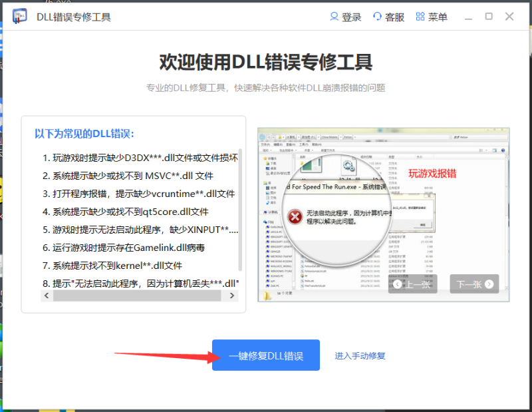Open the 登录 login option
This screenshot has height=412, width=532.
(x=345, y=17)
